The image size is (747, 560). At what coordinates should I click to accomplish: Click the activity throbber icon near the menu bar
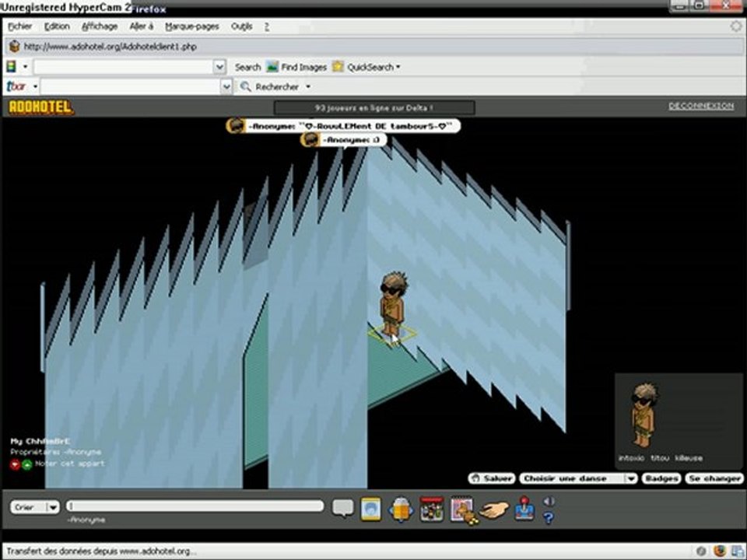point(735,26)
